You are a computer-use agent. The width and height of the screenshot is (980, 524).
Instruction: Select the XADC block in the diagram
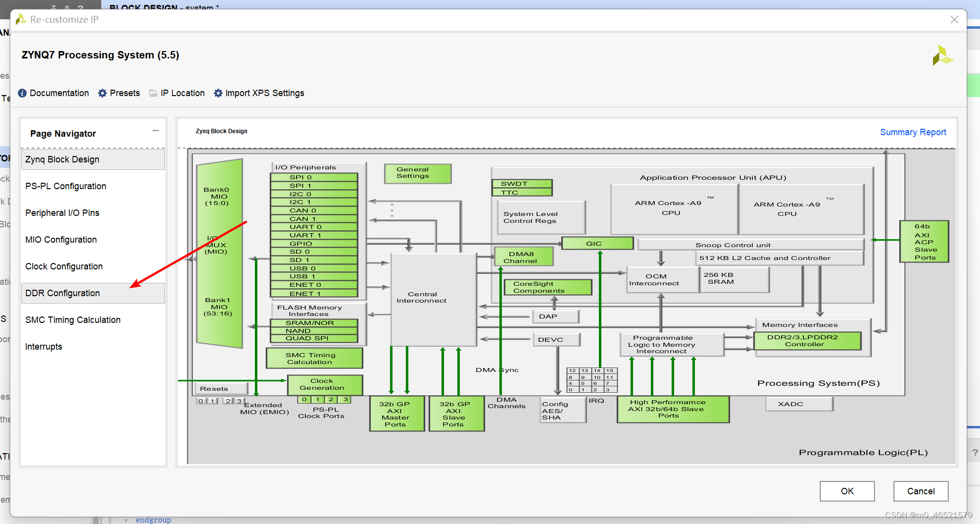(798, 404)
